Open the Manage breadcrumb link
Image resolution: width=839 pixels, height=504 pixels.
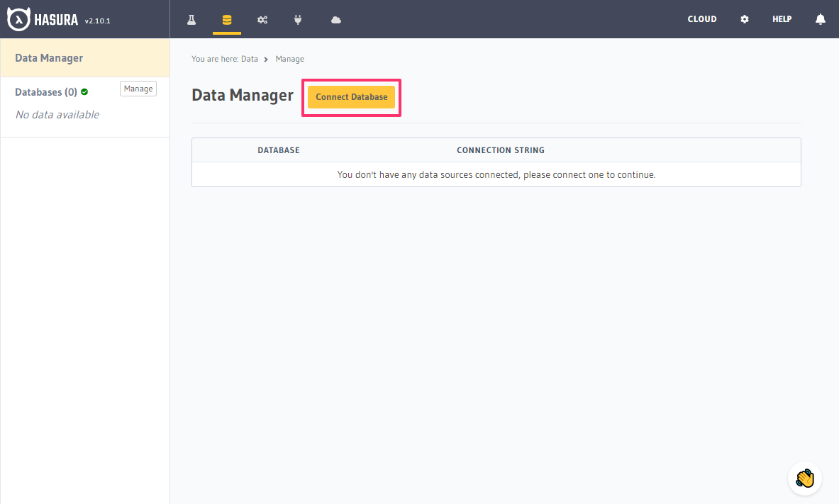click(289, 59)
